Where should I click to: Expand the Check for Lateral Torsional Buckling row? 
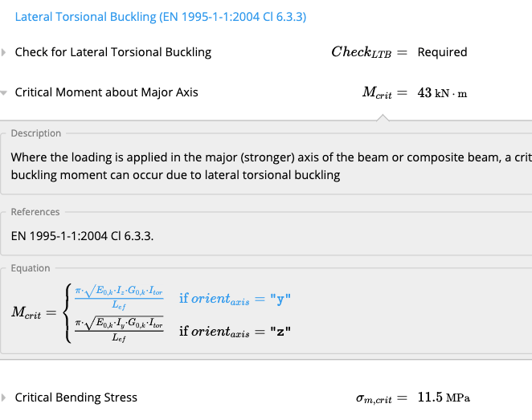[x=3, y=52]
